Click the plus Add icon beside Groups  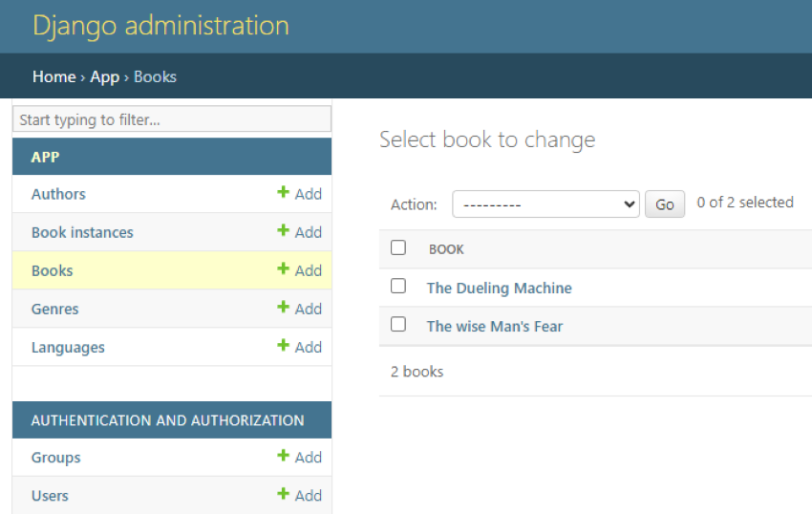click(283, 457)
